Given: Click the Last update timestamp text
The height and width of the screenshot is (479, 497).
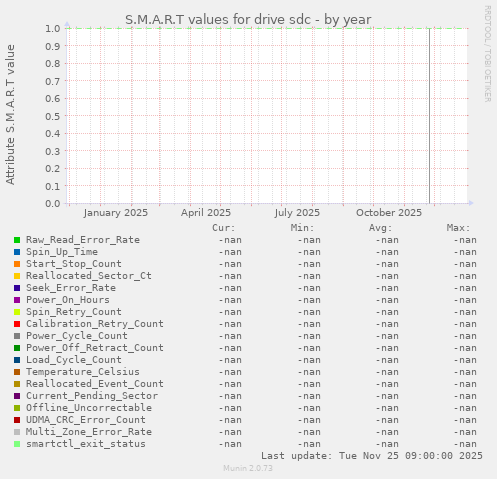Looking at the screenshot, I should [x=372, y=456].
